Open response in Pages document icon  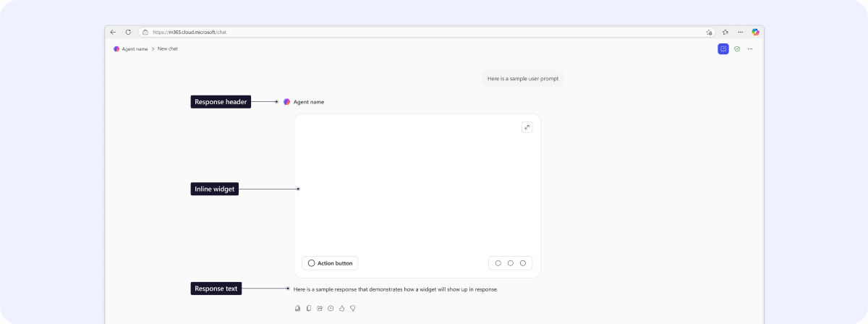pyautogui.click(x=297, y=308)
